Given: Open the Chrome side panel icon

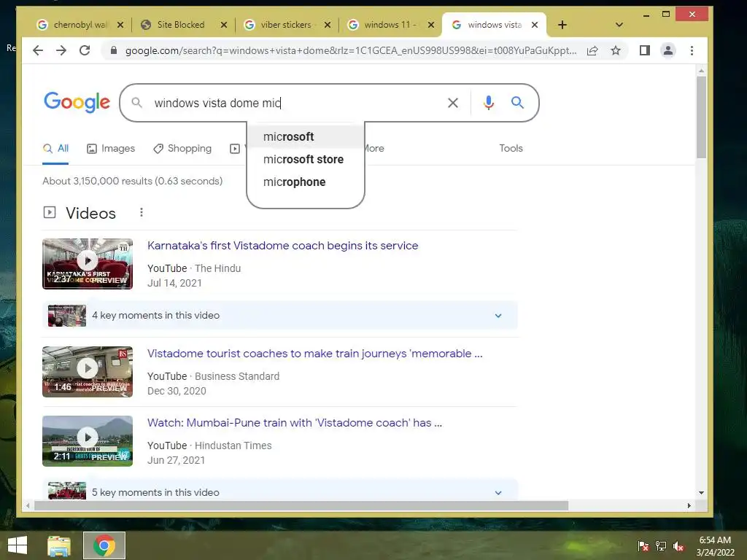Looking at the screenshot, I should [x=645, y=50].
